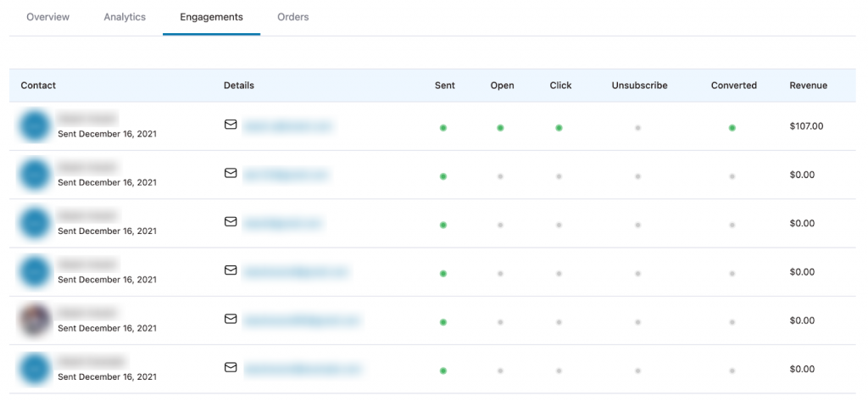Click the mail icon in the second contact row
The height and width of the screenshot is (401, 868).
coord(231,173)
